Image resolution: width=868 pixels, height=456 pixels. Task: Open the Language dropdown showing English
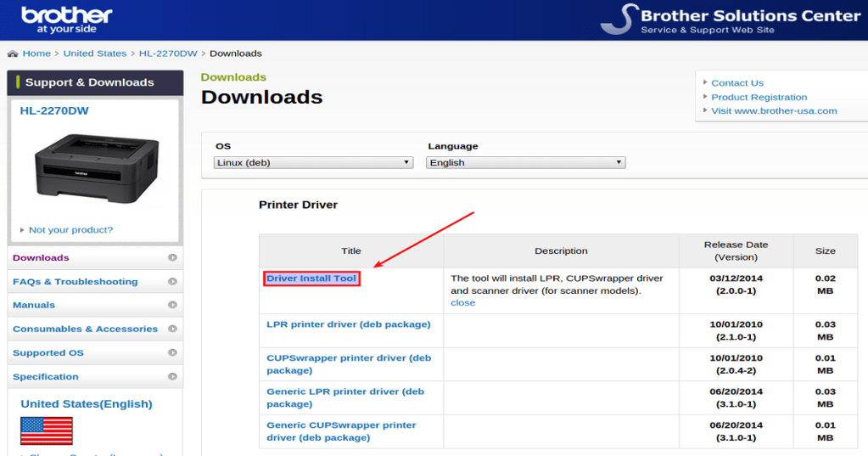tap(525, 162)
